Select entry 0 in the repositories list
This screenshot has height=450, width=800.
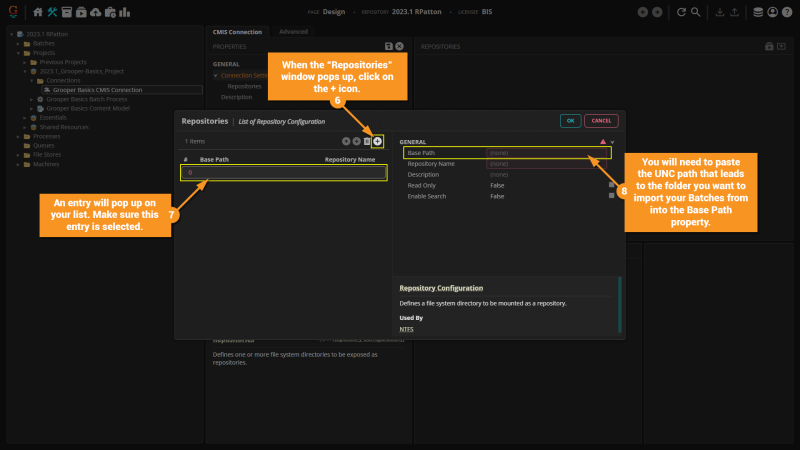tap(284, 172)
